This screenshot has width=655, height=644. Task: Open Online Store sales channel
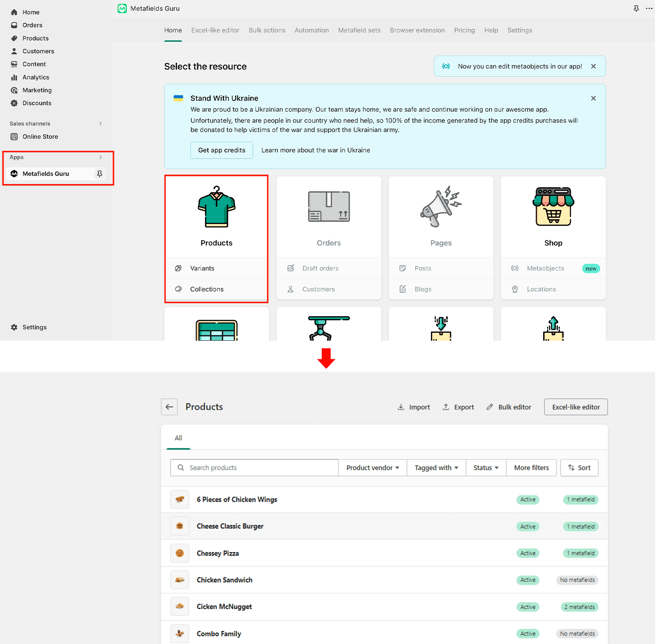(x=40, y=137)
